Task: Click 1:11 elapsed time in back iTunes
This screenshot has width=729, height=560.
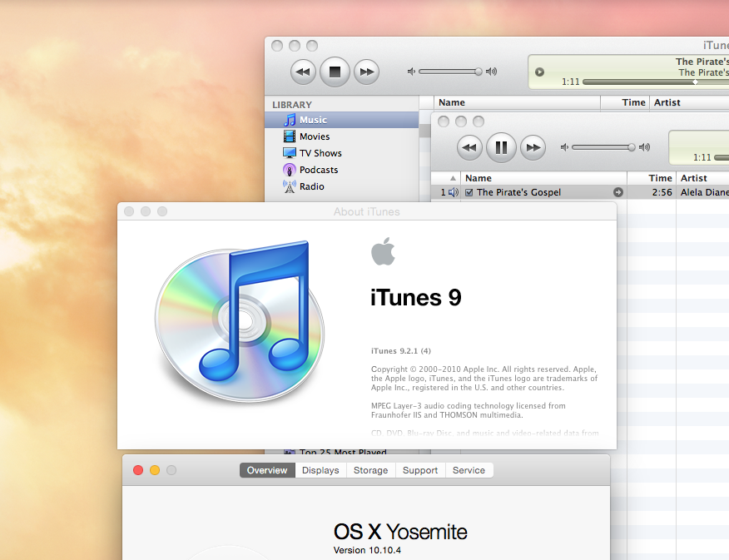Action: tap(570, 82)
